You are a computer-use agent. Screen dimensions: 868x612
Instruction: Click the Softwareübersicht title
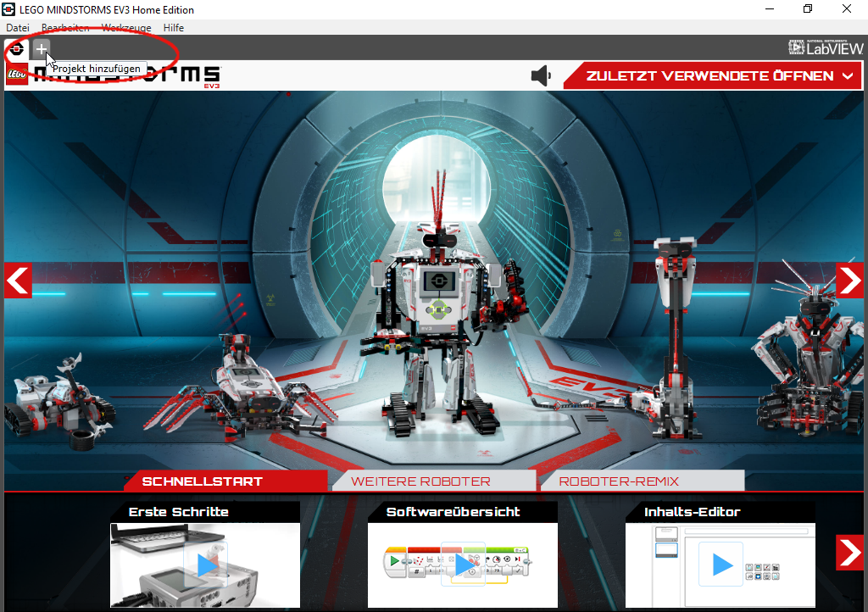pos(453,512)
